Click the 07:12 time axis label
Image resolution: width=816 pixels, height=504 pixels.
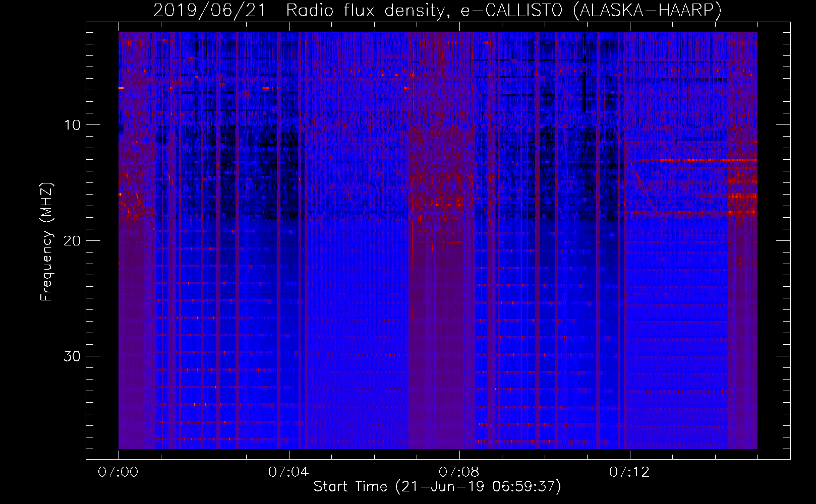coord(629,472)
